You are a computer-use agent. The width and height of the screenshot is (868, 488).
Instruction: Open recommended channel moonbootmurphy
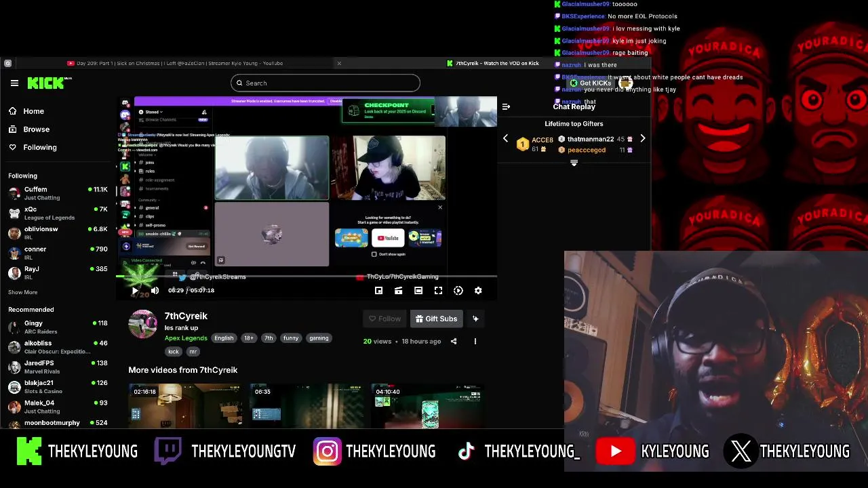pyautogui.click(x=57, y=422)
